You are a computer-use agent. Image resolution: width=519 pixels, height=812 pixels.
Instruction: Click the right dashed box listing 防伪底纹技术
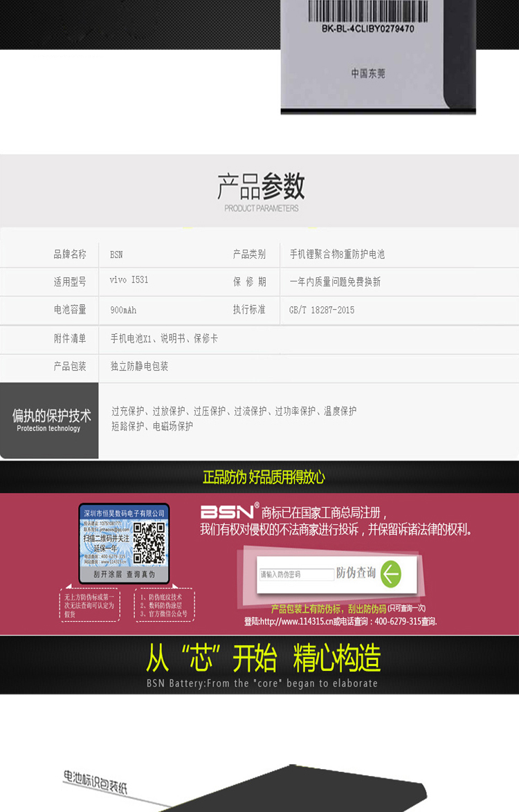pyautogui.click(x=164, y=605)
